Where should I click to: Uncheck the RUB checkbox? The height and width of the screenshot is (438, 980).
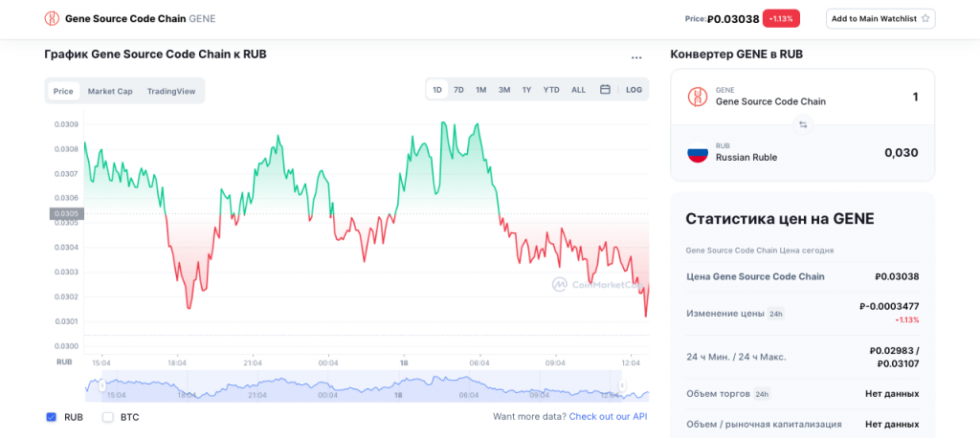pos(52,417)
